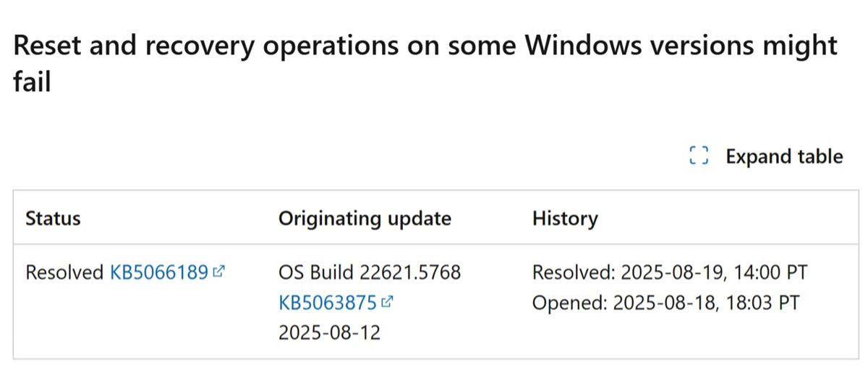The image size is (868, 375).
Task: Click the word fail in the heading
Action: 32,83
